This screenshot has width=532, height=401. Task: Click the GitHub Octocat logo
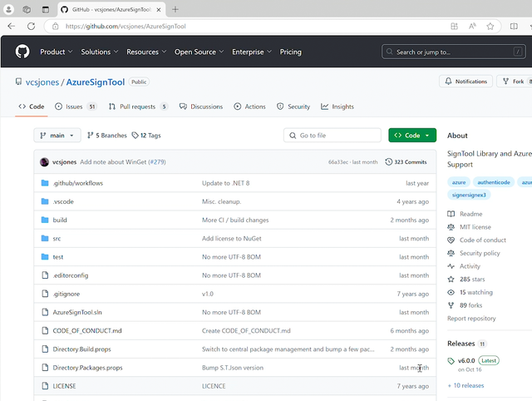(22, 52)
